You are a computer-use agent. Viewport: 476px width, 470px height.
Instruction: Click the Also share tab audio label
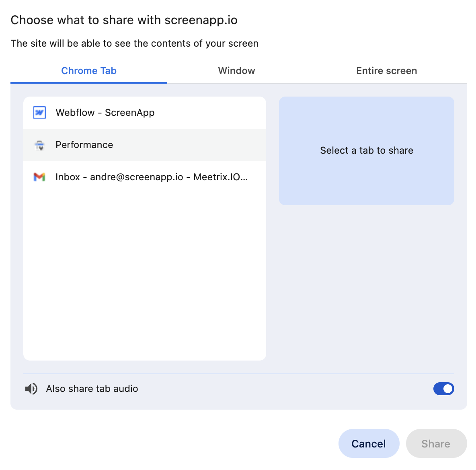92,389
